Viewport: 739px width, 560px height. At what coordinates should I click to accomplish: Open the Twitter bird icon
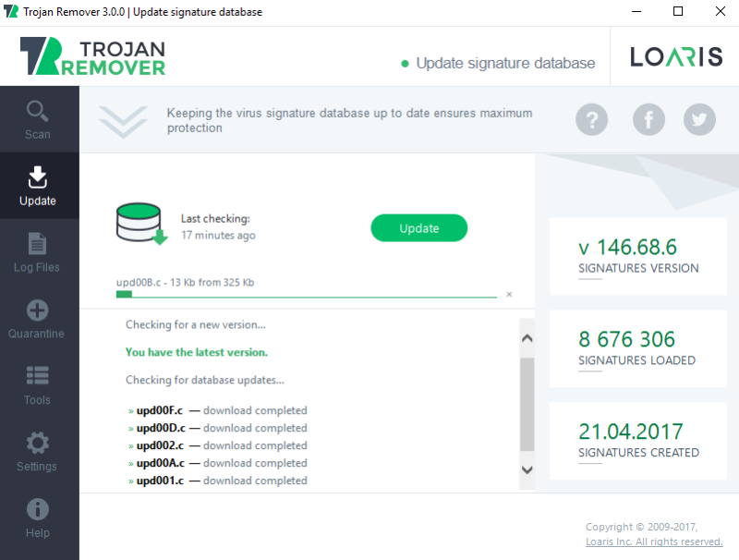(x=699, y=120)
